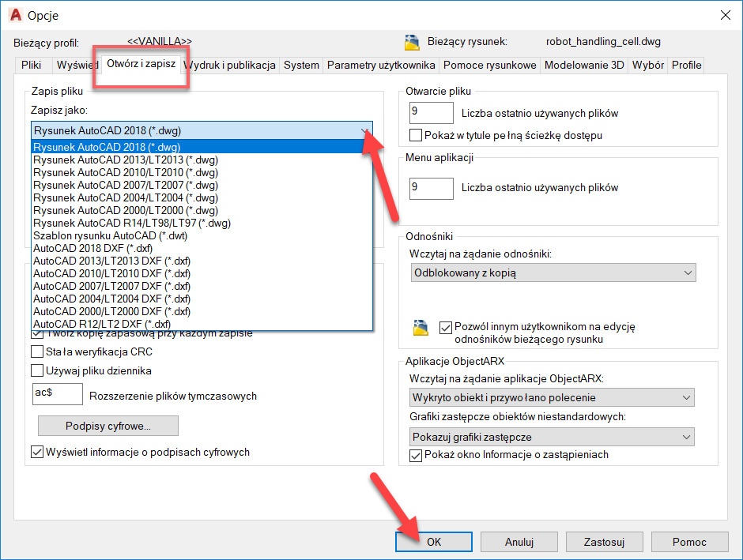Image resolution: width=743 pixels, height=560 pixels.
Task: Switch to the Pliki tab
Action: 32,65
